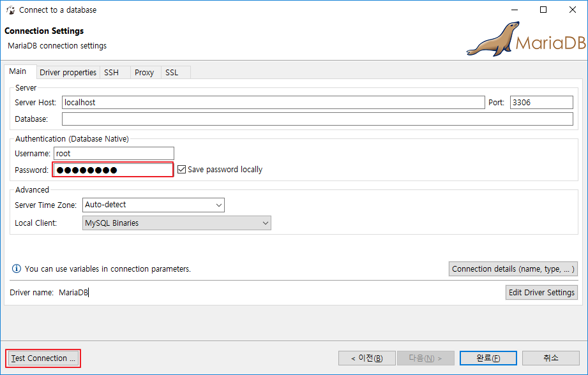Click the info icon beside variables hint
This screenshot has width=588, height=375.
click(x=17, y=268)
